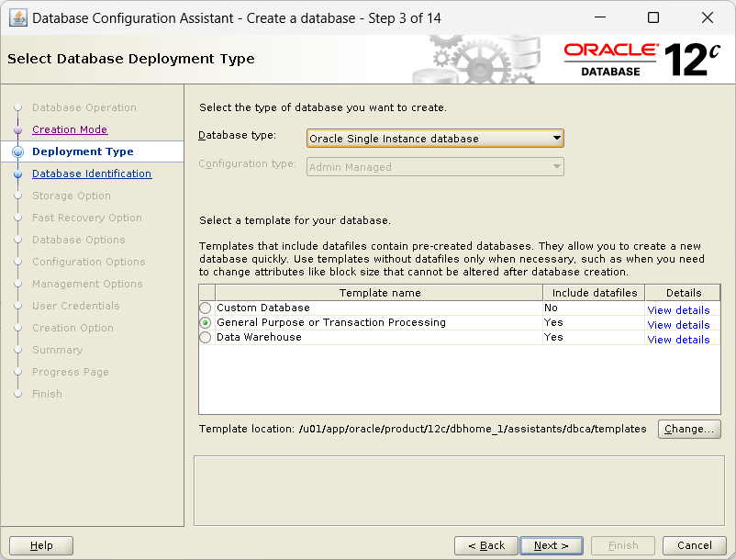Viewport: 736px width, 560px height.
Task: Maximize the Database Configuration Assistant window
Action: click(x=652, y=17)
